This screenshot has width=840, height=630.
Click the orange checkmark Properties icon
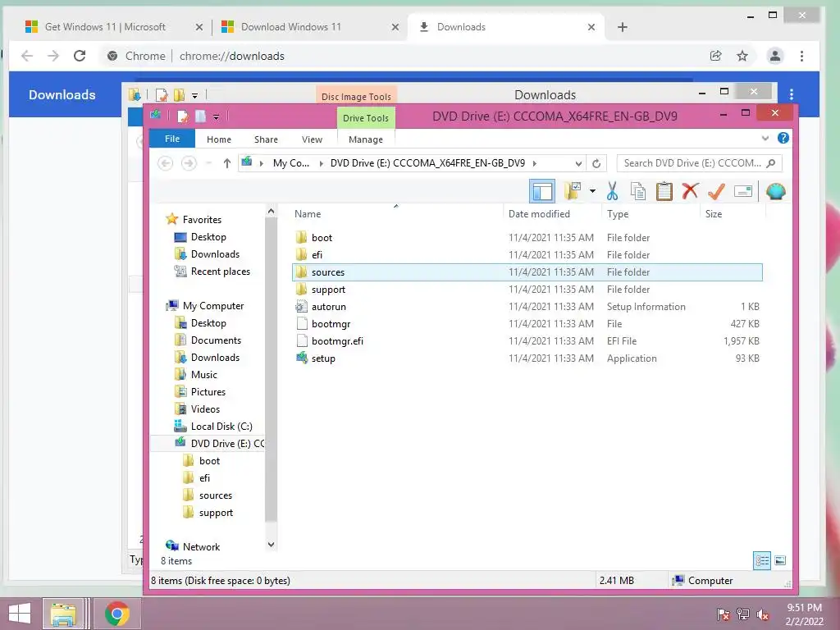click(x=716, y=190)
